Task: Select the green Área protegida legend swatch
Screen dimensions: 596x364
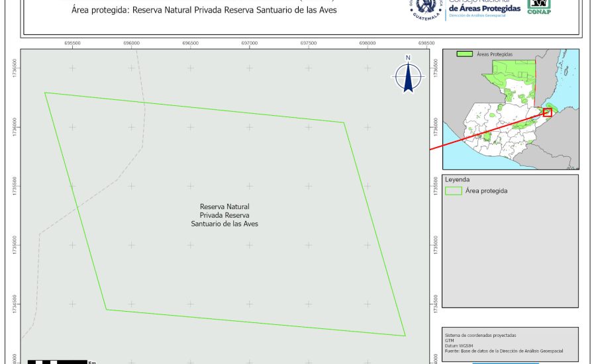Action: [454, 191]
